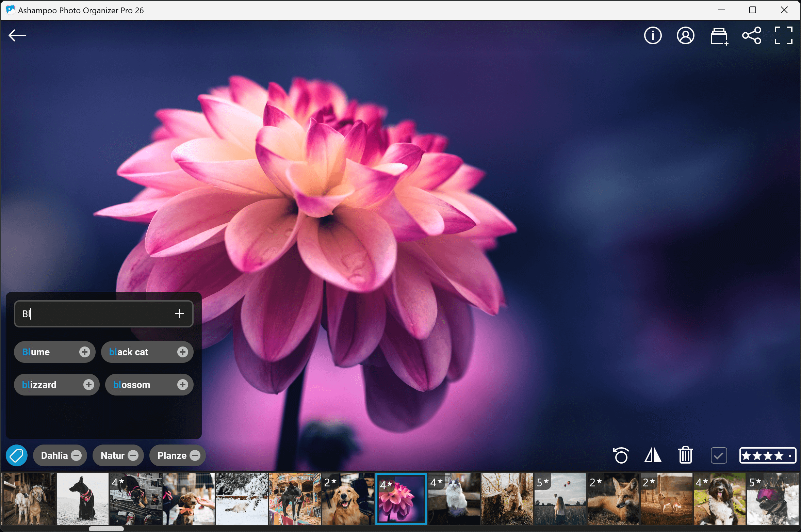This screenshot has width=801, height=532.
Task: Add the suggested tag Blume
Action: 85,352
